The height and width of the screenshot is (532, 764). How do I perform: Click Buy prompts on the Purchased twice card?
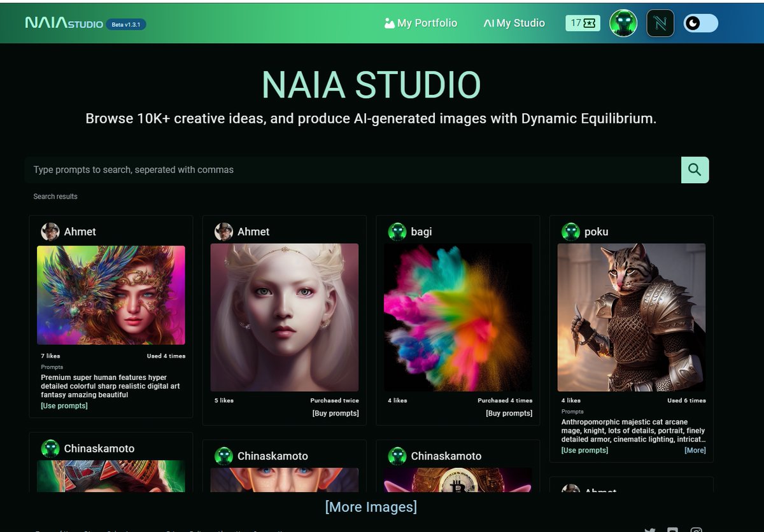[x=336, y=414]
